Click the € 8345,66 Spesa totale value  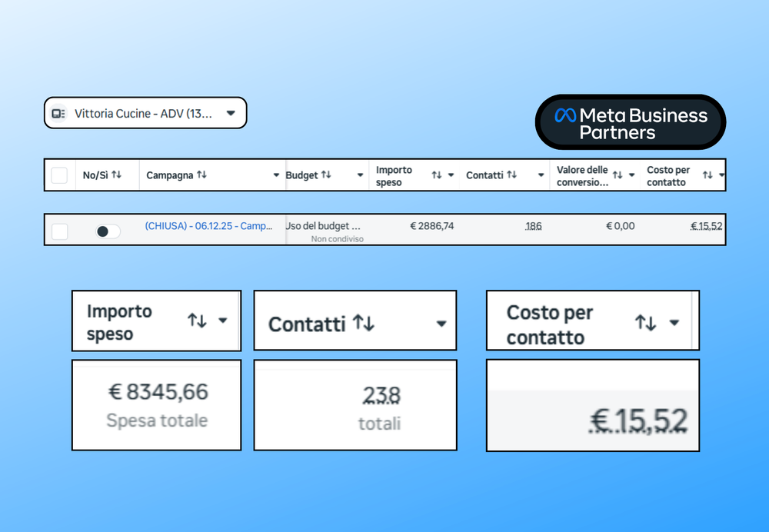tap(158, 392)
